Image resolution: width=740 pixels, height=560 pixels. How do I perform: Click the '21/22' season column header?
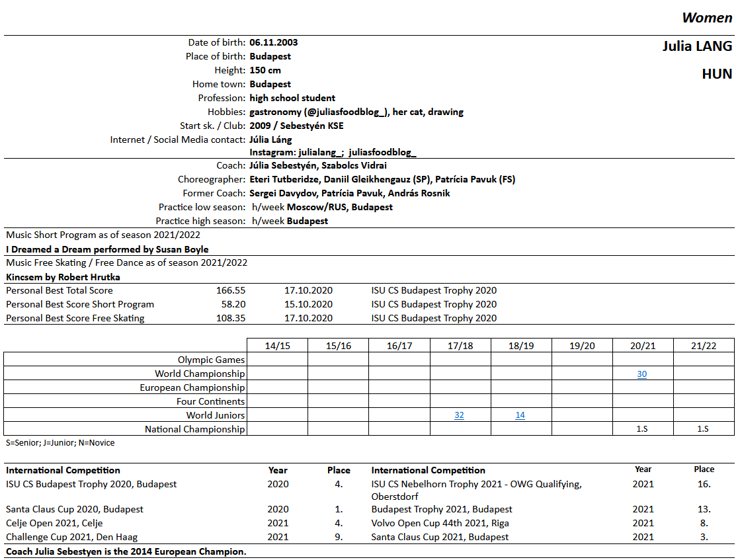(x=704, y=346)
